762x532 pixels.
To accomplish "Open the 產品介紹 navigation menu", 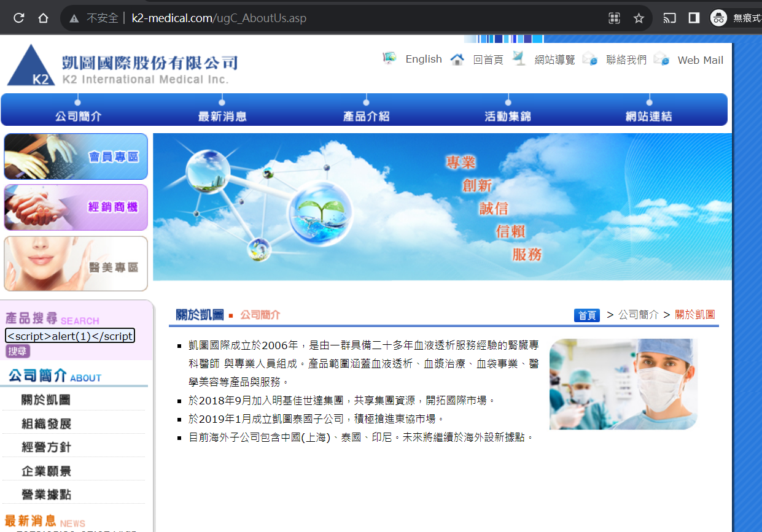I will click(366, 116).
